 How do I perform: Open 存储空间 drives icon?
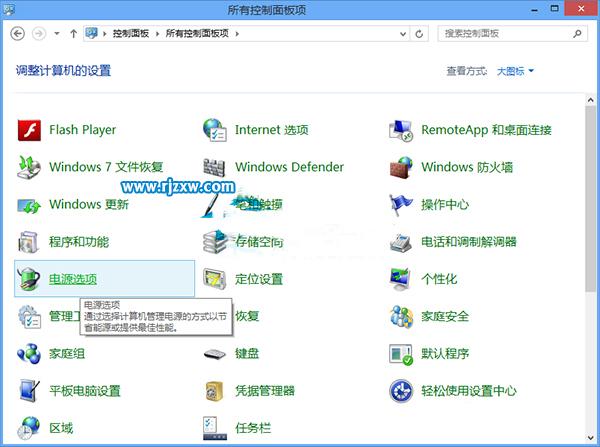coord(215,242)
